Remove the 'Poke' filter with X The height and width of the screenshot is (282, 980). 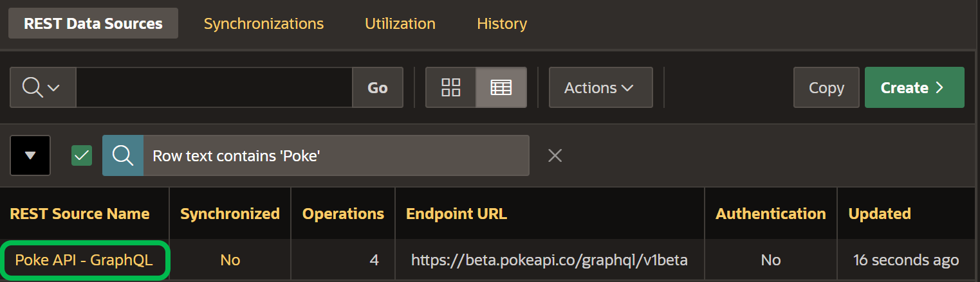(555, 155)
